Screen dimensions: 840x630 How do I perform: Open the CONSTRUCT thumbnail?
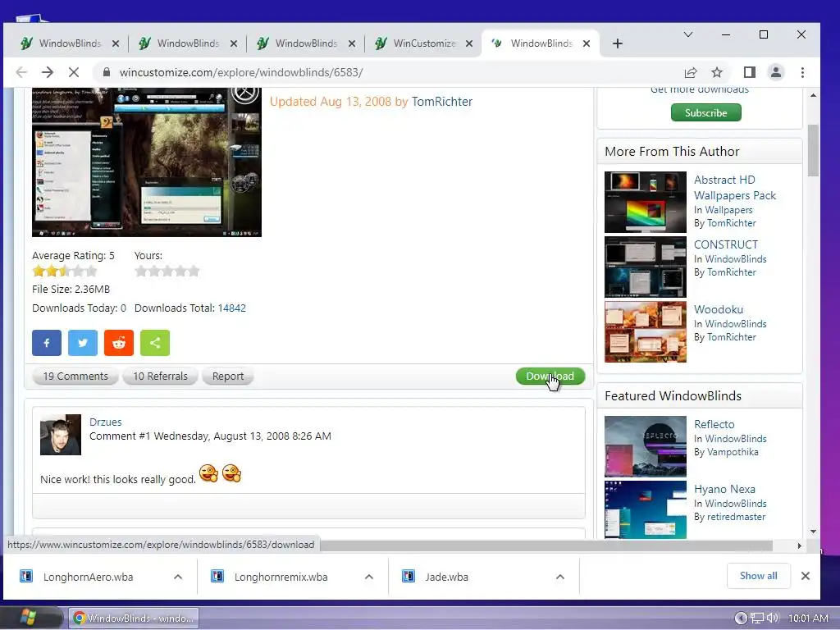(645, 267)
